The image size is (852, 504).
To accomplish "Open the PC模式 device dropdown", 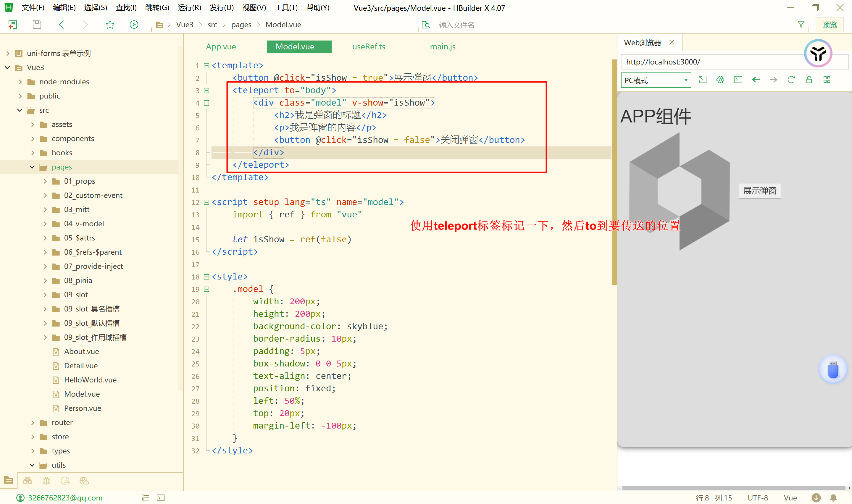I will coord(656,80).
